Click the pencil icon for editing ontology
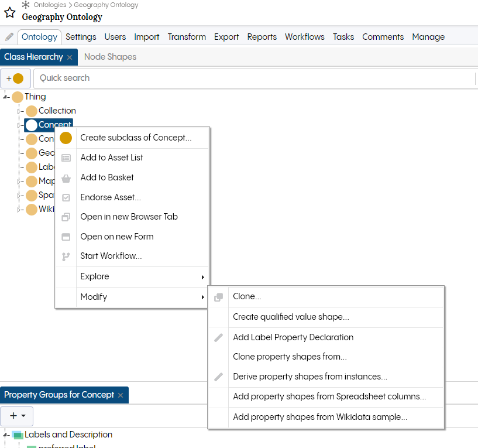478x448 pixels. click(x=7, y=36)
